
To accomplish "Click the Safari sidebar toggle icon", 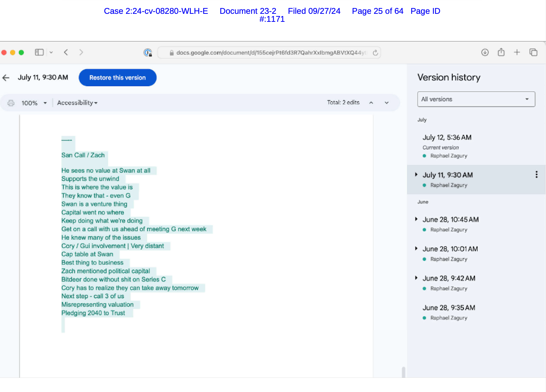I will click(39, 52).
